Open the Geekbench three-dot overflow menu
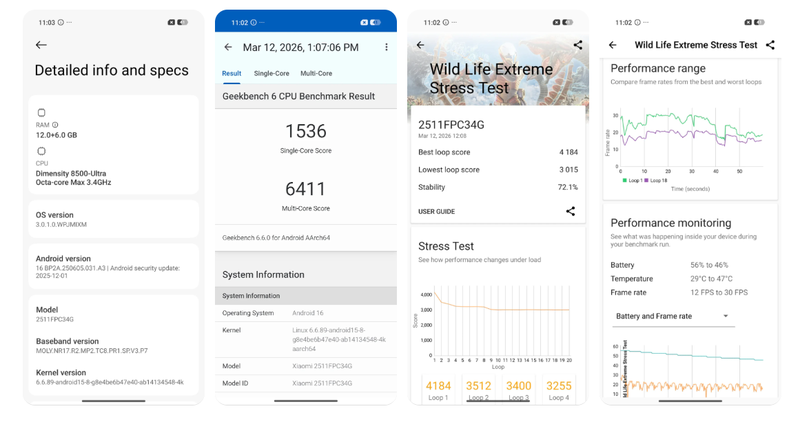The image size is (800, 422). (386, 47)
